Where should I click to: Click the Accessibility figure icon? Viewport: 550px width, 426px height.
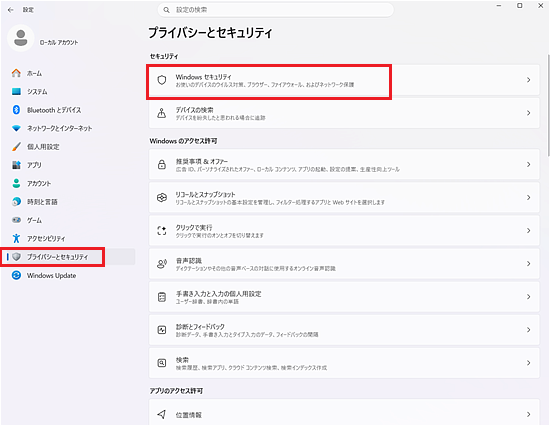[x=16, y=238]
